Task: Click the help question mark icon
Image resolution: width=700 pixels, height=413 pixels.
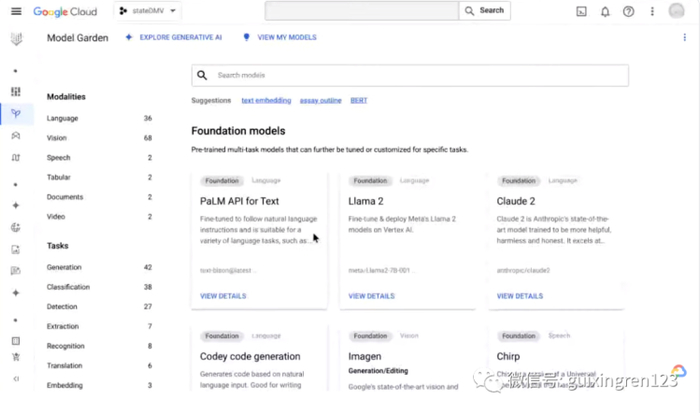Action: (628, 11)
